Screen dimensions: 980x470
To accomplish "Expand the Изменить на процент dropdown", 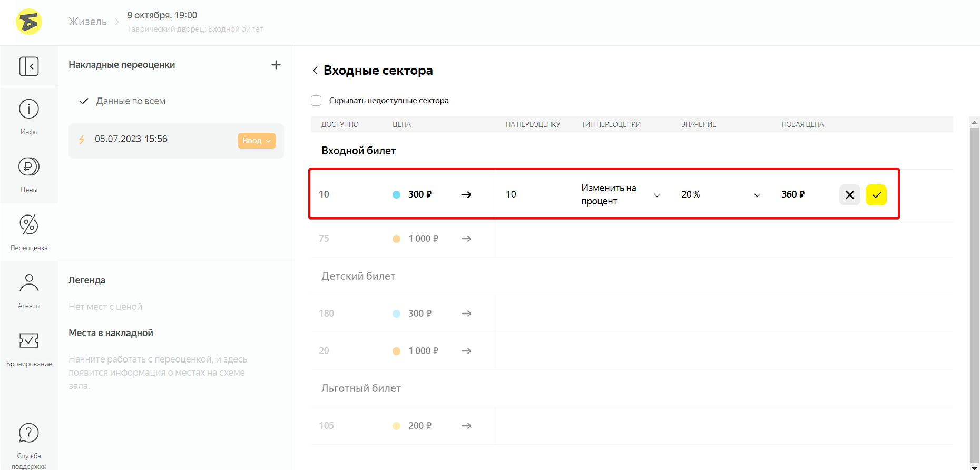I will [656, 195].
